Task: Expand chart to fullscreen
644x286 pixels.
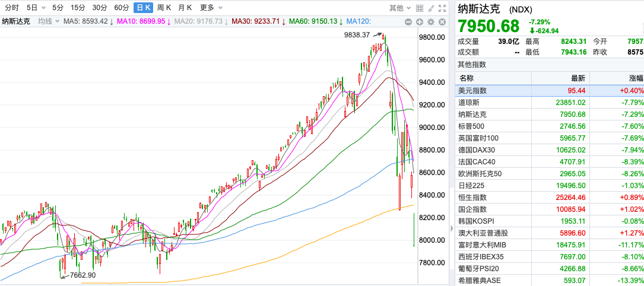Action: pos(442,8)
